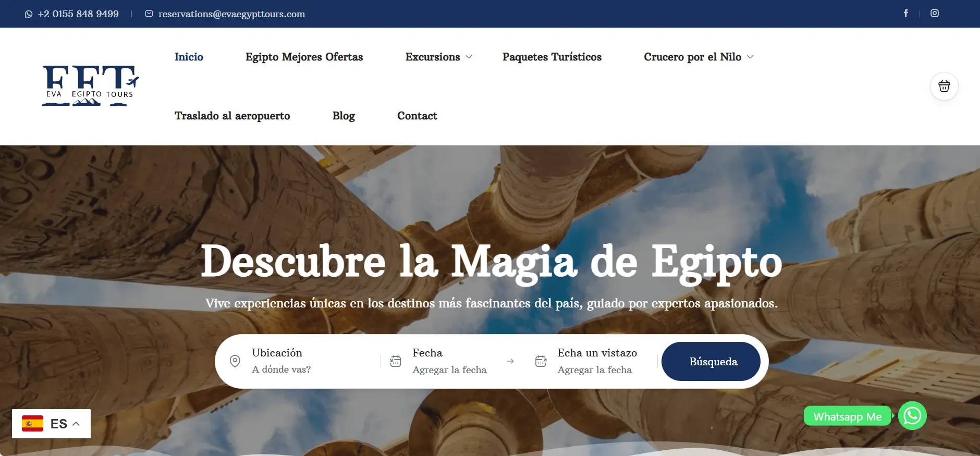This screenshot has height=456, width=980.
Task: Expand the Crucero por el Nilo menu
Action: pyautogui.click(x=699, y=57)
